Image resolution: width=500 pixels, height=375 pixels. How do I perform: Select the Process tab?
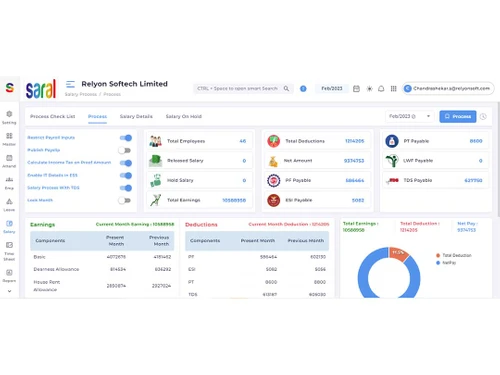pyautogui.click(x=97, y=116)
